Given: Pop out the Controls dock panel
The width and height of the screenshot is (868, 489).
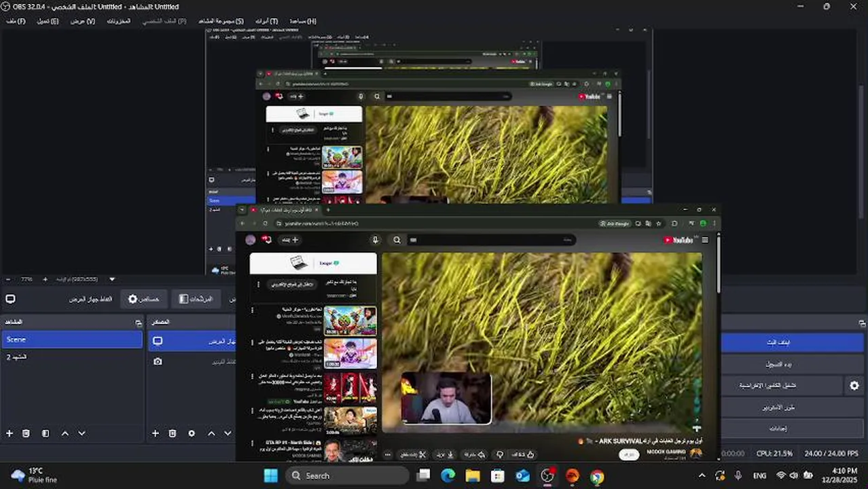Looking at the screenshot, I should point(863,323).
